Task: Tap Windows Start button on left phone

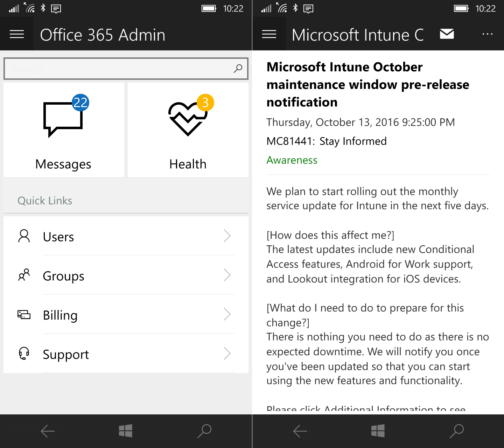Action: pyautogui.click(x=126, y=431)
